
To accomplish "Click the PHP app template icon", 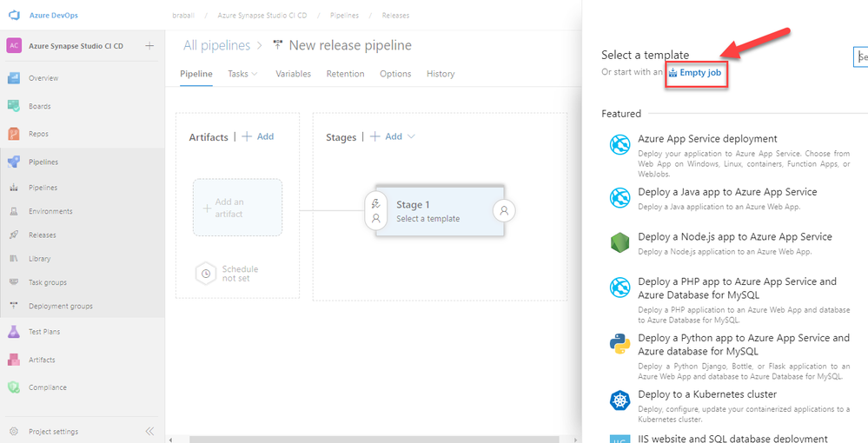I will click(620, 288).
